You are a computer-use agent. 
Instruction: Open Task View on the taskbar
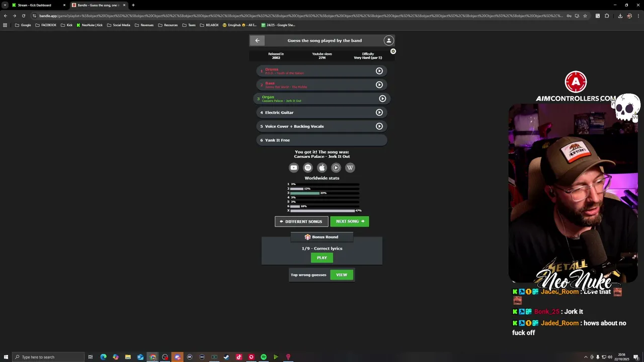pyautogui.click(x=91, y=357)
